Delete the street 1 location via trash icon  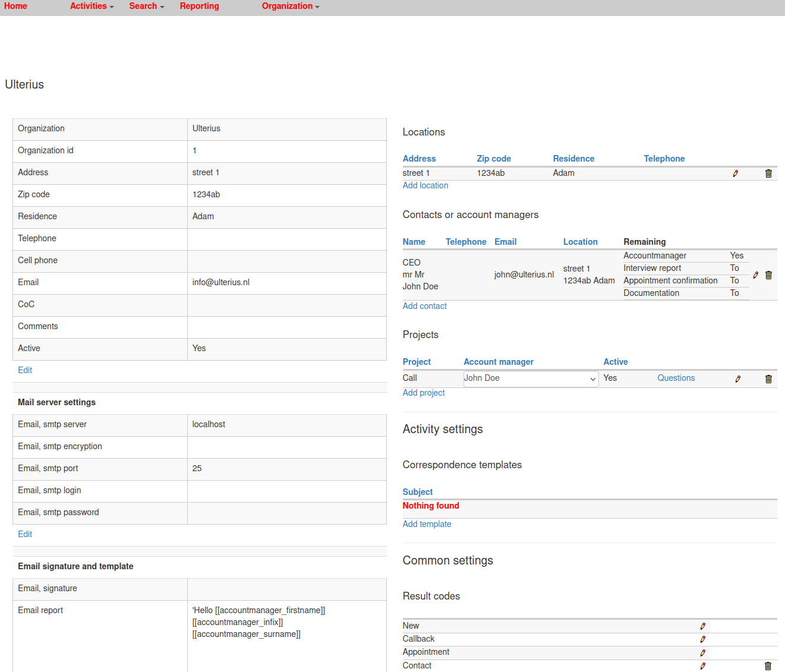pos(768,173)
